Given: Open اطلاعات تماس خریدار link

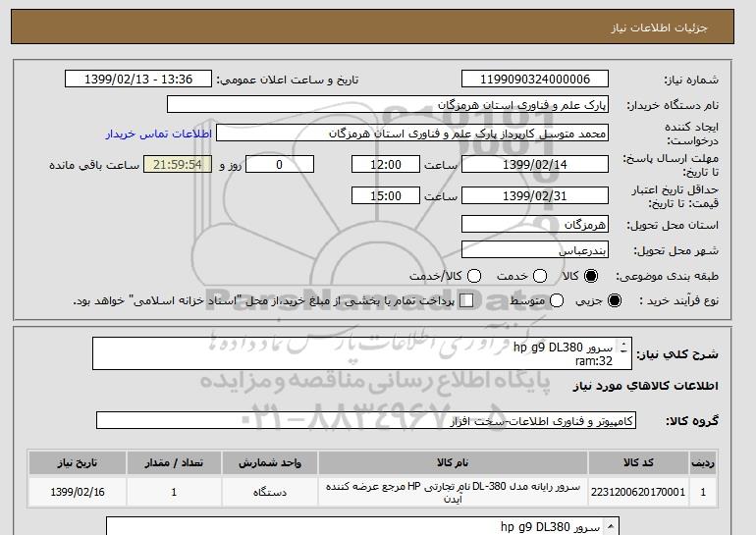Looking at the screenshot, I should [x=159, y=134].
